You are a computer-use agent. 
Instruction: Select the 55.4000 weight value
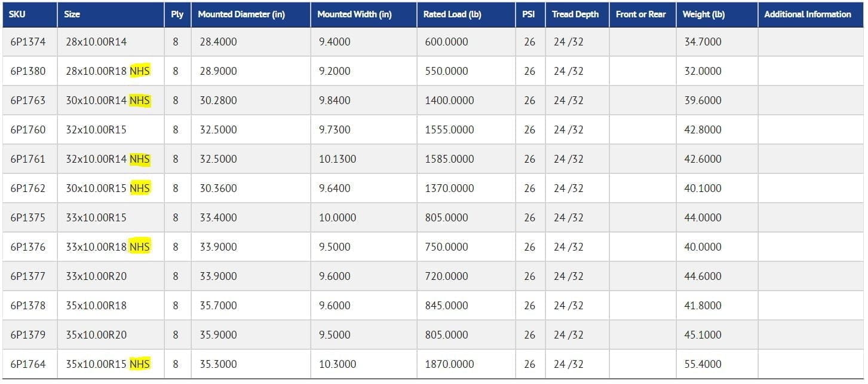[703, 364]
